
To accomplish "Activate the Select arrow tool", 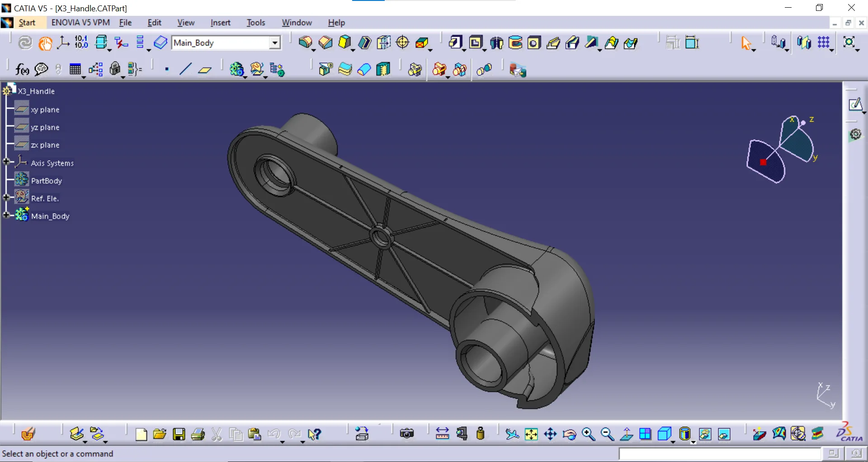I will 746,43.
